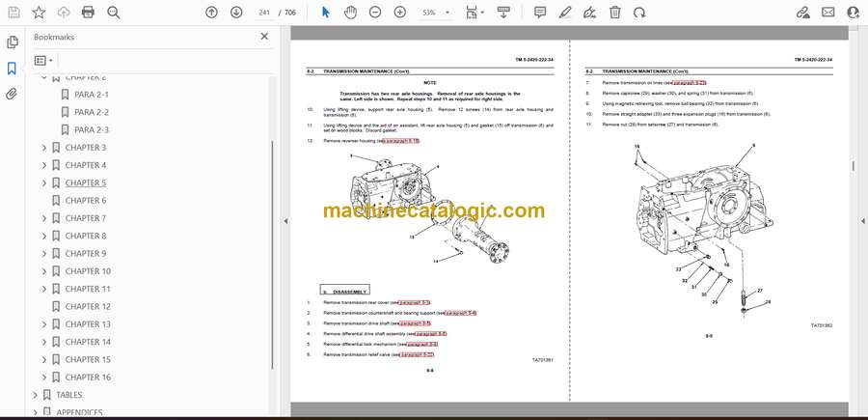This screenshot has height=420, width=868.
Task: Click the Delete trash icon
Action: pos(614,13)
